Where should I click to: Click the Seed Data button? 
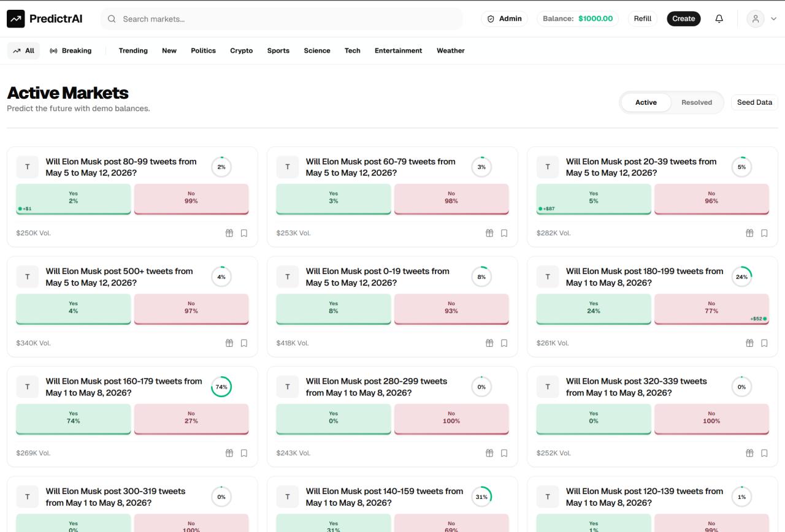coord(754,102)
